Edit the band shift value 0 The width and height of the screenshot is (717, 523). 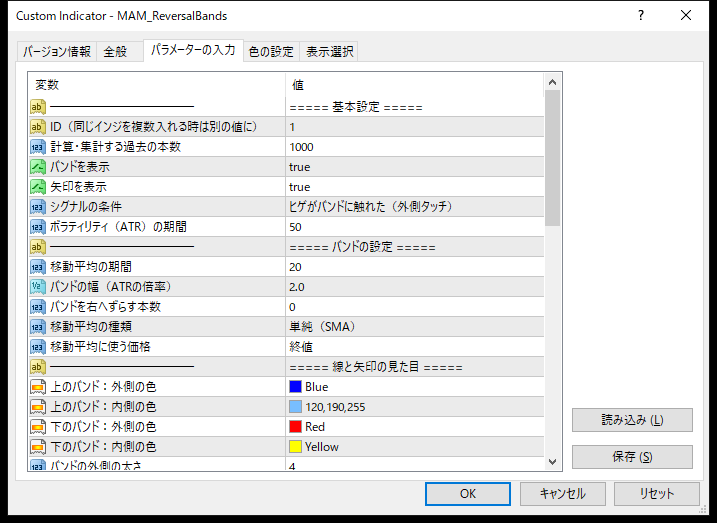(415, 307)
